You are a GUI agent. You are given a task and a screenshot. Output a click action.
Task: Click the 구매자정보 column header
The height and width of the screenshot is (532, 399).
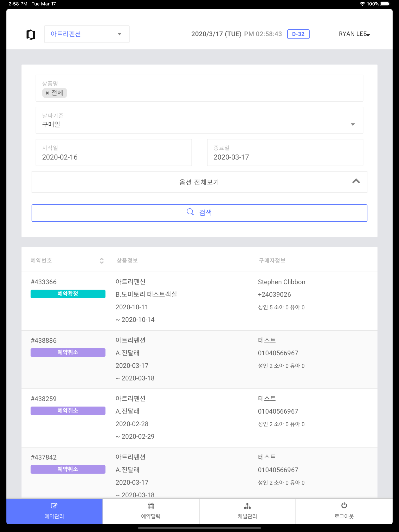(x=272, y=261)
